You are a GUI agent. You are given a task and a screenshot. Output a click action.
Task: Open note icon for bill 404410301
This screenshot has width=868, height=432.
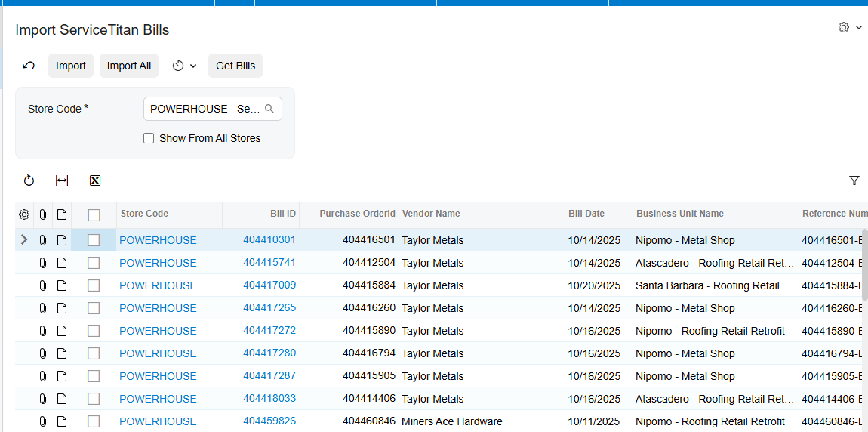tap(61, 240)
